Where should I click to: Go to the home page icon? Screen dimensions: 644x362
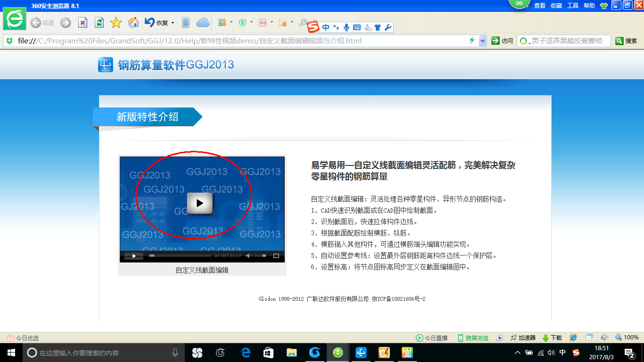[133, 23]
